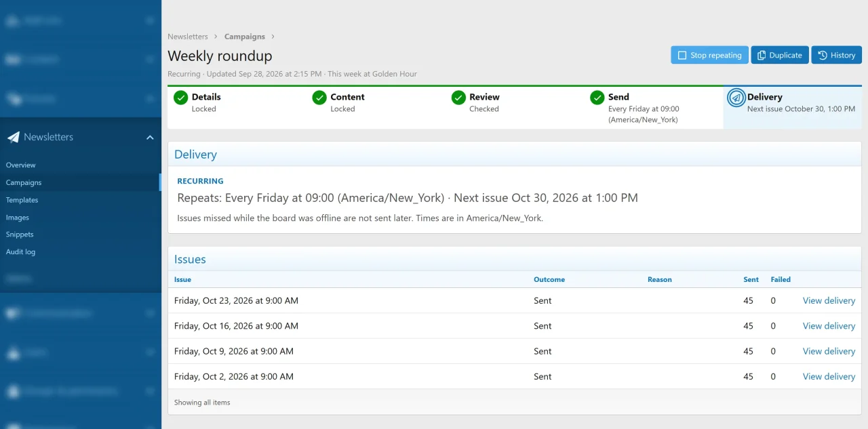Click the Sent outcome in Oct 23 row
The height and width of the screenshot is (429, 868).
[x=542, y=301]
